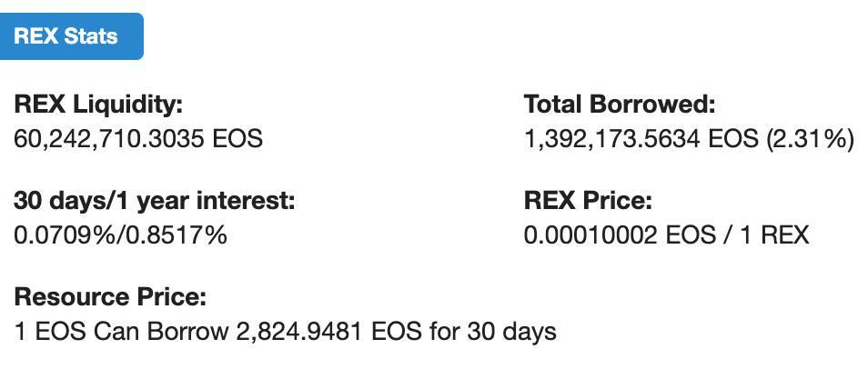
Task: Click the word 'Stats' in the blue tab
Action: pyautogui.click(x=91, y=36)
